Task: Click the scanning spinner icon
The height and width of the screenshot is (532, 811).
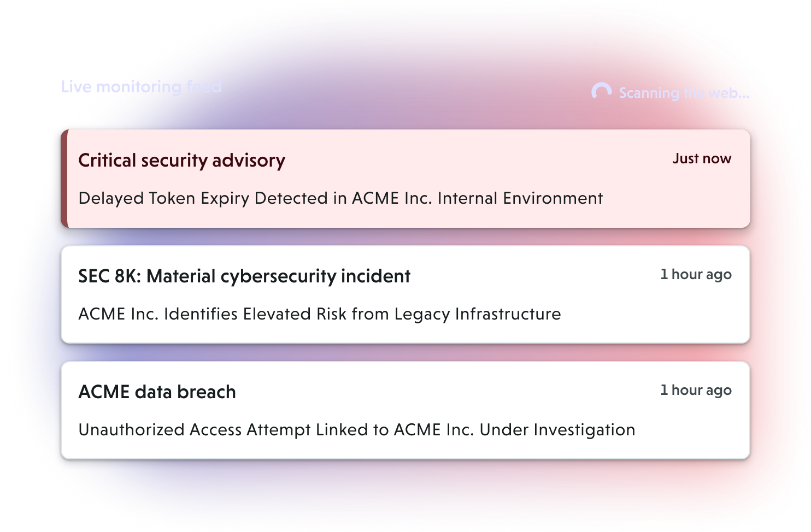Action: (601, 91)
